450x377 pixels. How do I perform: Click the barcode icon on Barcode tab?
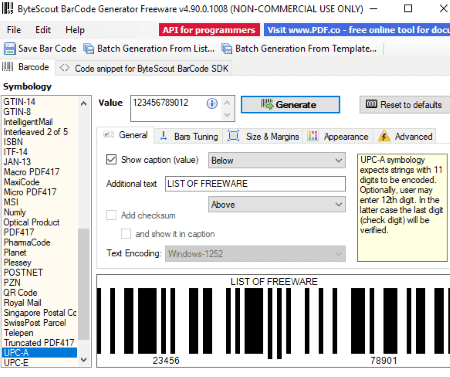[x=8, y=67]
